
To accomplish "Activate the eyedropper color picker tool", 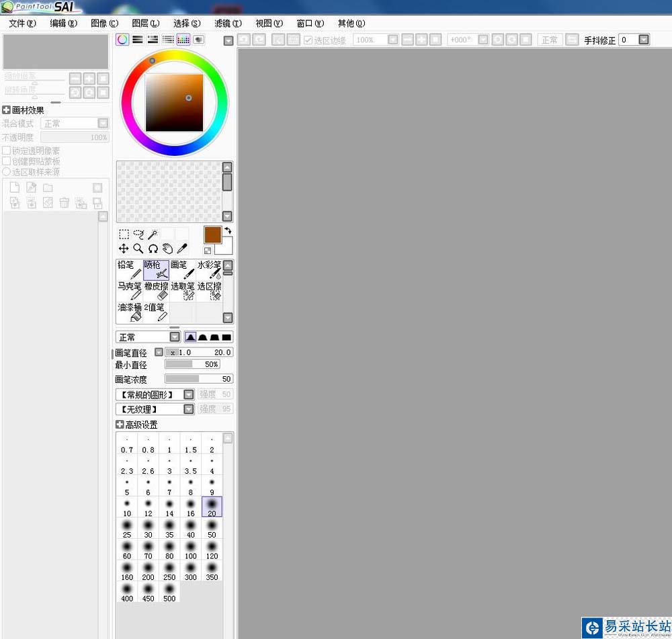I will [182, 249].
